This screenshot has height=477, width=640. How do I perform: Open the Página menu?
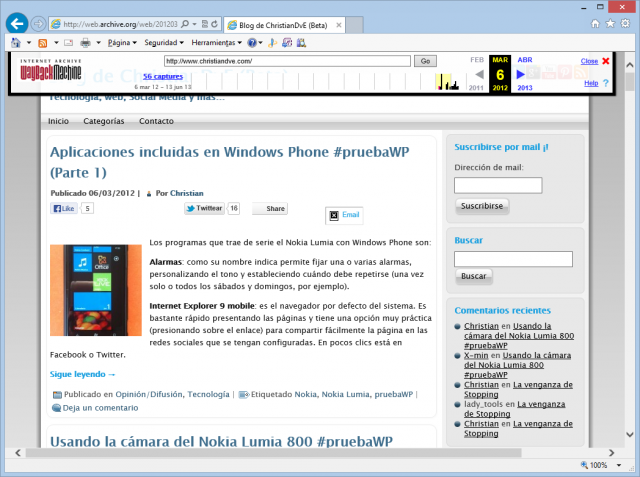(x=122, y=42)
